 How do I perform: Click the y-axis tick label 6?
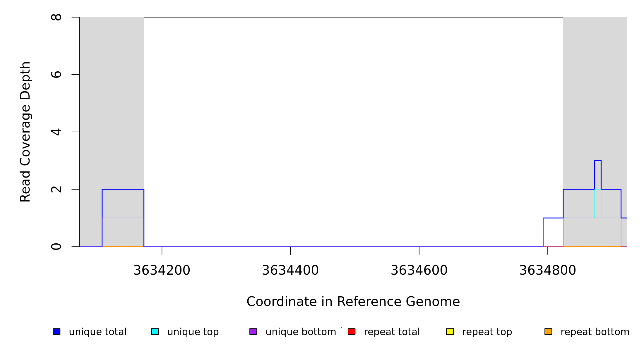tap(56, 75)
